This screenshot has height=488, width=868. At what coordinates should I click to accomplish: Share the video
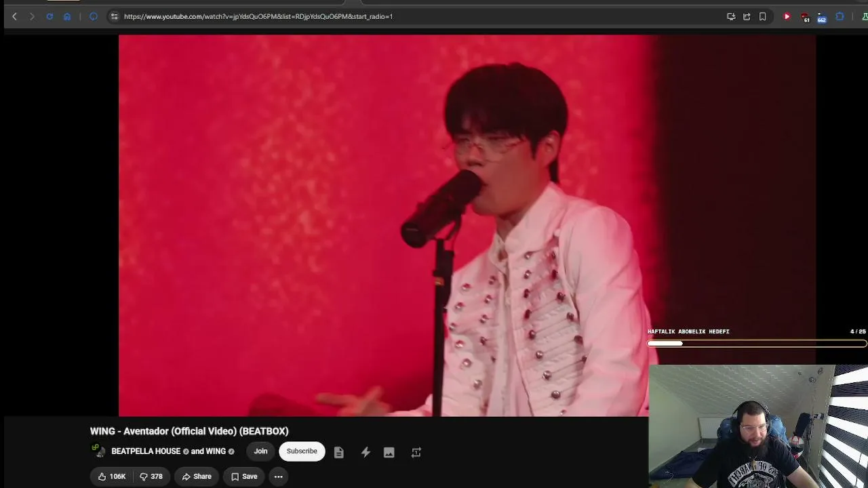[197, 476]
